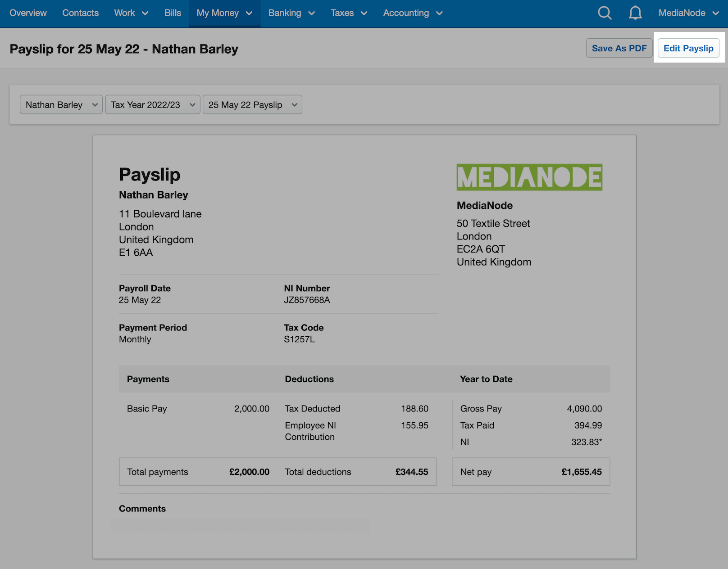The height and width of the screenshot is (569, 728).
Task: Click the Payments column header
Action: click(148, 379)
